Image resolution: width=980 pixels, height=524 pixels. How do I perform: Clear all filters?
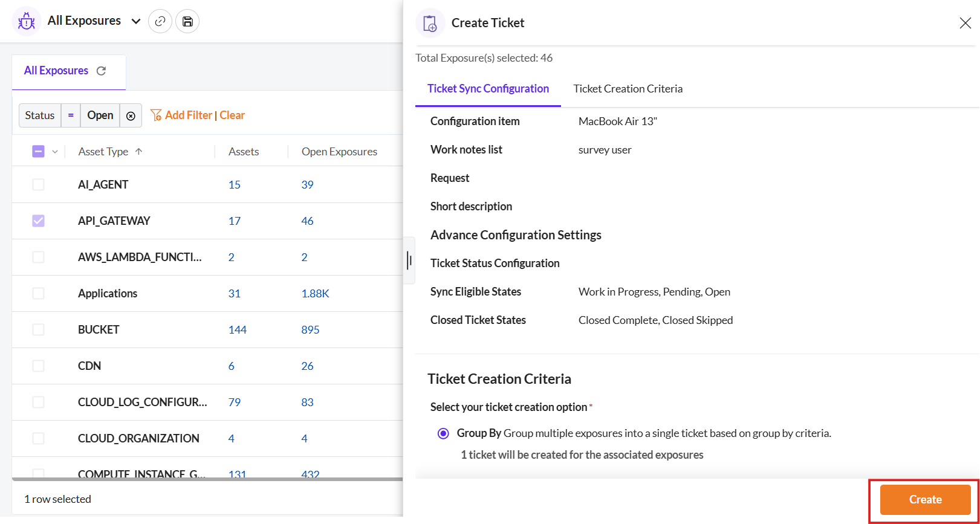[232, 115]
